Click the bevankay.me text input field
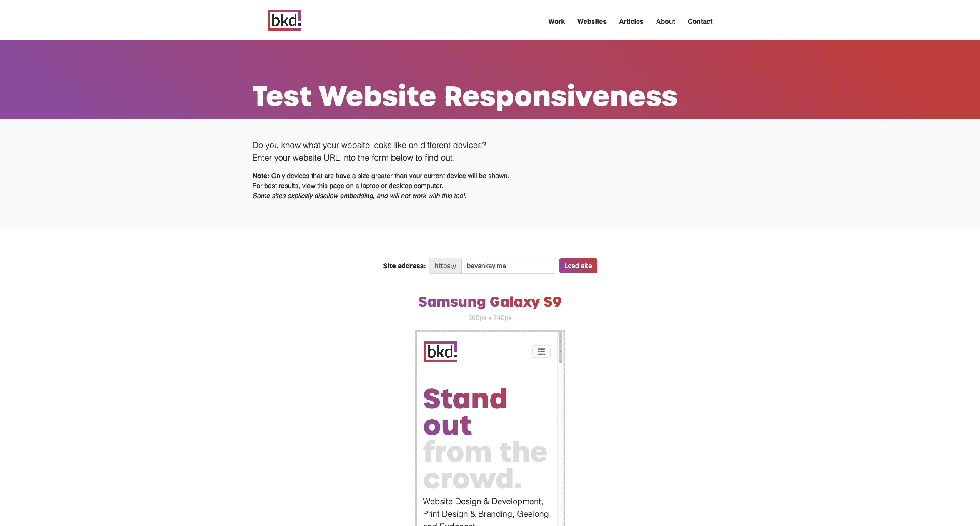The image size is (980, 526). 509,265
